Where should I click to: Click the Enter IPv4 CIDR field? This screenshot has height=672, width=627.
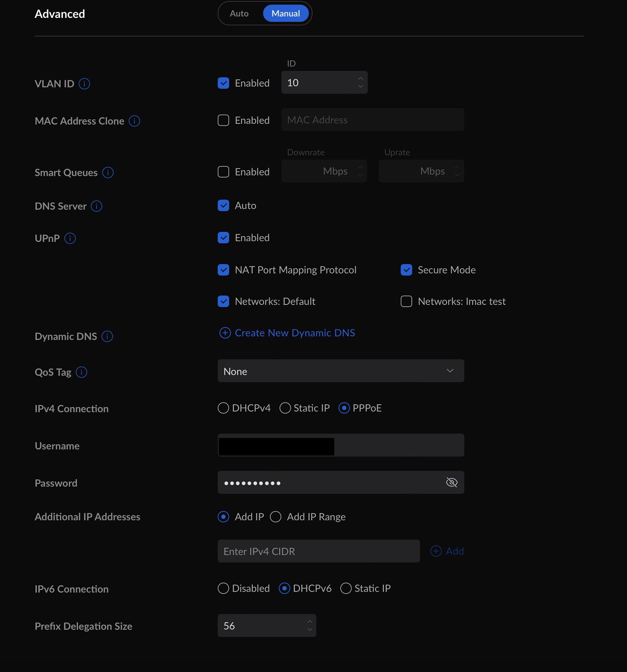pos(318,551)
